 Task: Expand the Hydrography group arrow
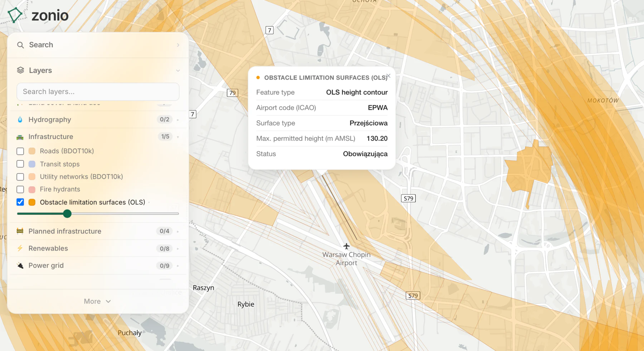178,120
